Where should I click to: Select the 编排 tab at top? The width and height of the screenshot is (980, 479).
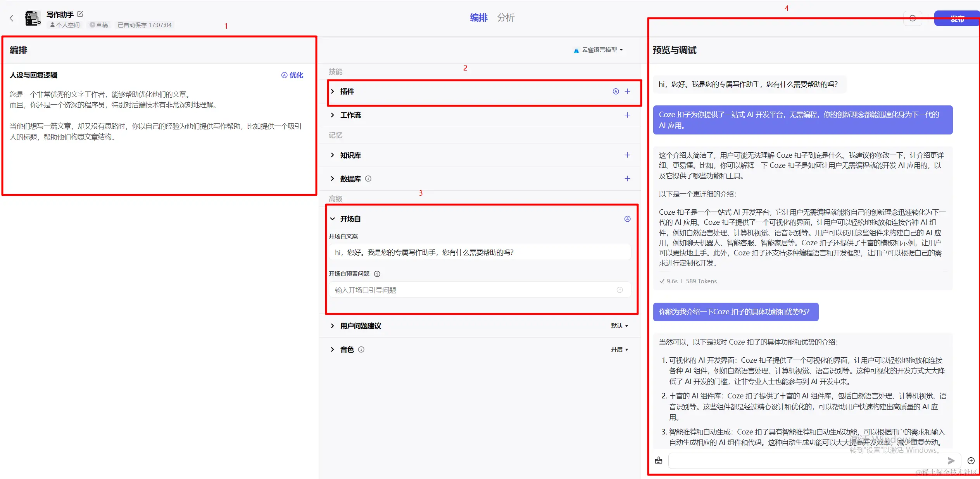pyautogui.click(x=478, y=18)
